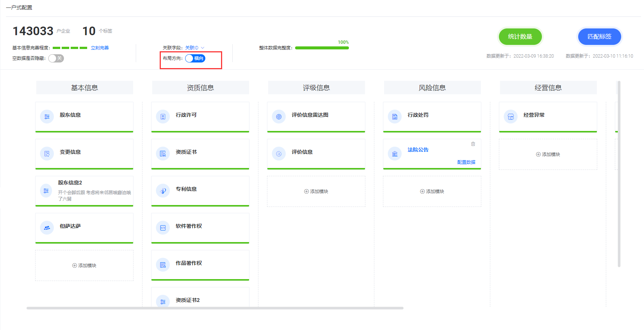Click the 作品著作权 module icon
This screenshot has height=330, width=644.
click(x=163, y=265)
